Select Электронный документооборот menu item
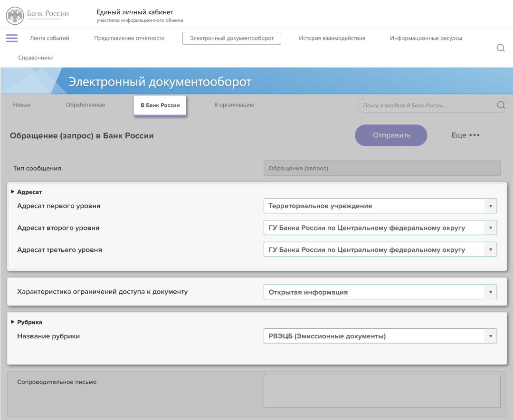This screenshot has height=420, width=513. (232, 38)
